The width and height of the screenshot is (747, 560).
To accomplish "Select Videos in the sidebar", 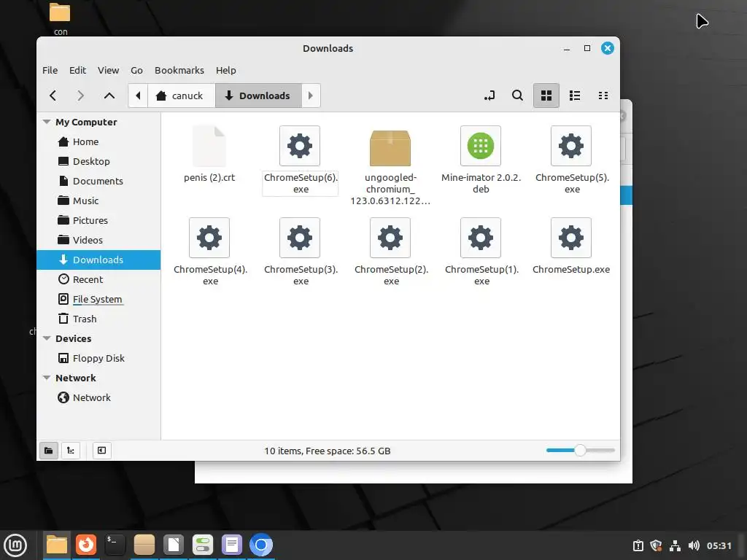I will (98, 240).
